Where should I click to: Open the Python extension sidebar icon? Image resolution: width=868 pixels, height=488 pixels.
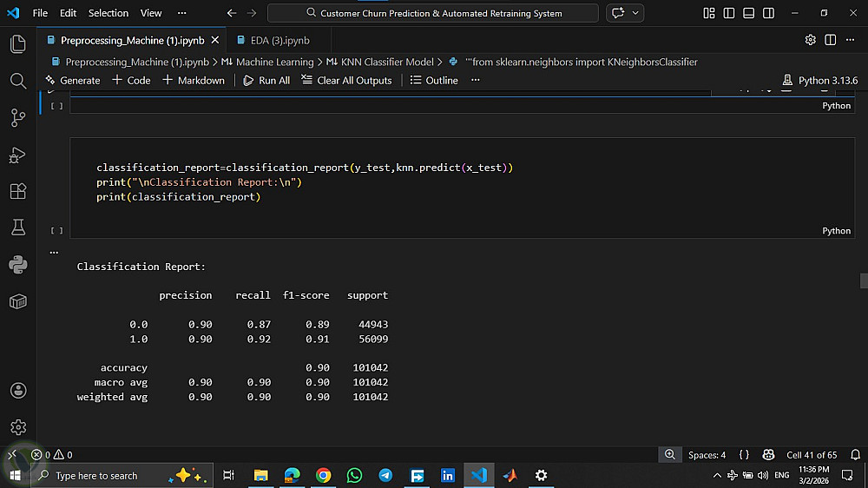(x=18, y=265)
